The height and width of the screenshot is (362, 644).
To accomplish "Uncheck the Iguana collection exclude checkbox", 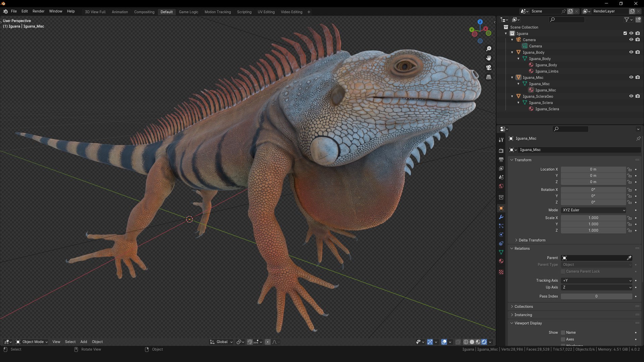I will tap(625, 33).
